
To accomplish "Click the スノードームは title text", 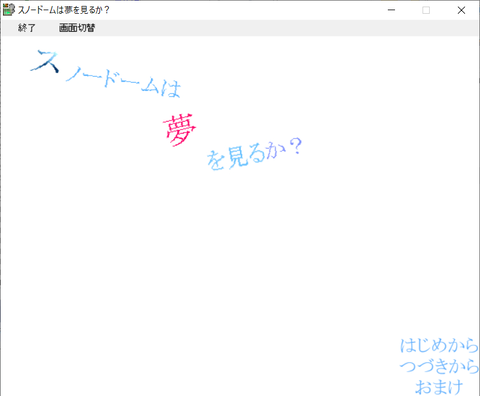I will point(106,74).
